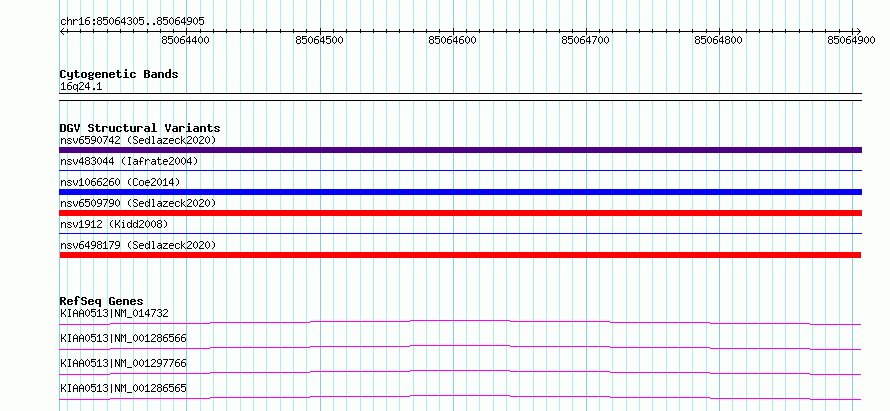
Task: Select the red nsv6498179 variant bar
Action: pyautogui.click(x=460, y=255)
